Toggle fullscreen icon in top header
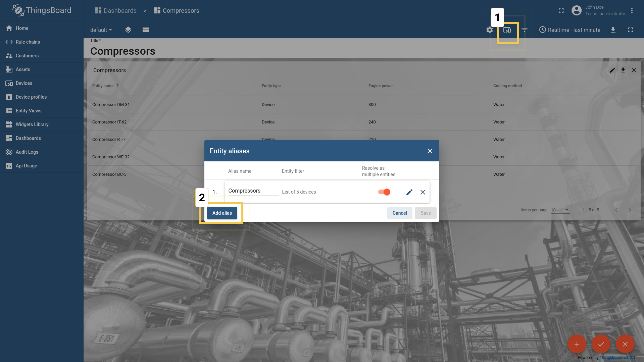The width and height of the screenshot is (644, 362). point(561,11)
